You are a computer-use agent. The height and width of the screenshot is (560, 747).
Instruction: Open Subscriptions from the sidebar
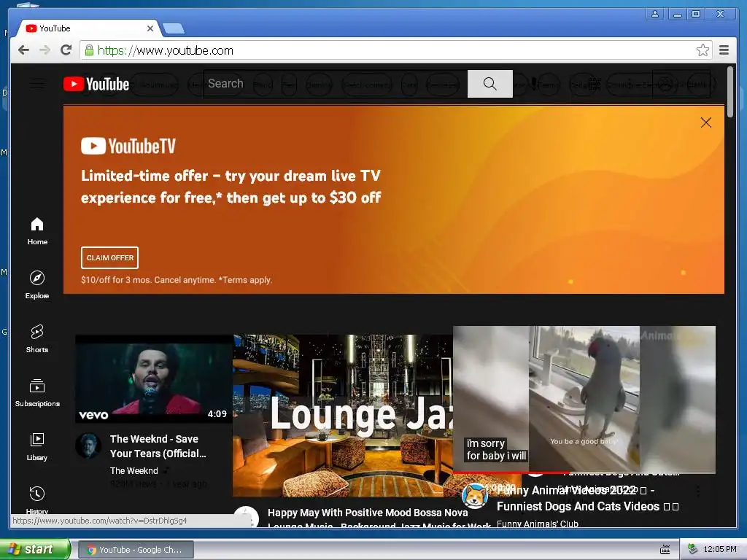[37, 393]
